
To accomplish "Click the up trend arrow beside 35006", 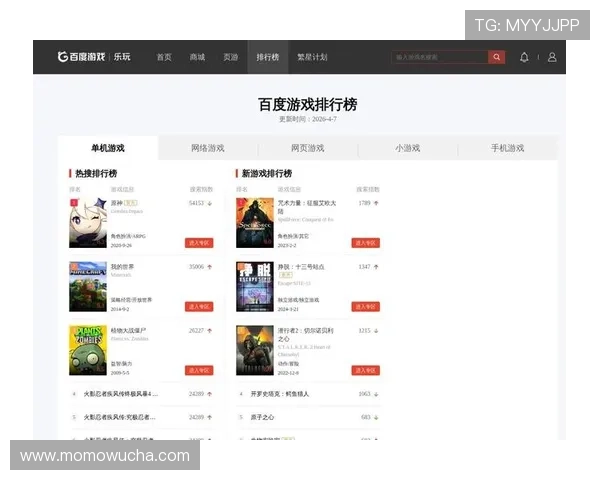I will [210, 267].
